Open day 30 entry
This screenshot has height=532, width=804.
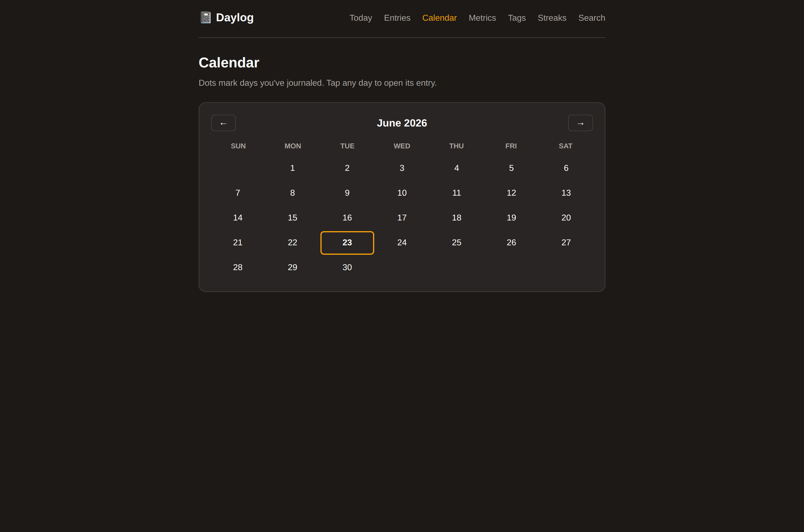click(347, 267)
